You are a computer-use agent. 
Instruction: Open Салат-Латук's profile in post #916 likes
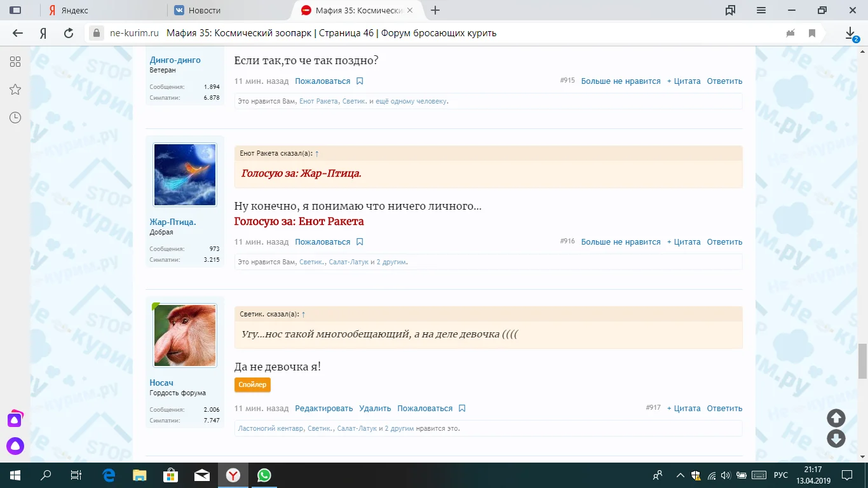pos(348,262)
